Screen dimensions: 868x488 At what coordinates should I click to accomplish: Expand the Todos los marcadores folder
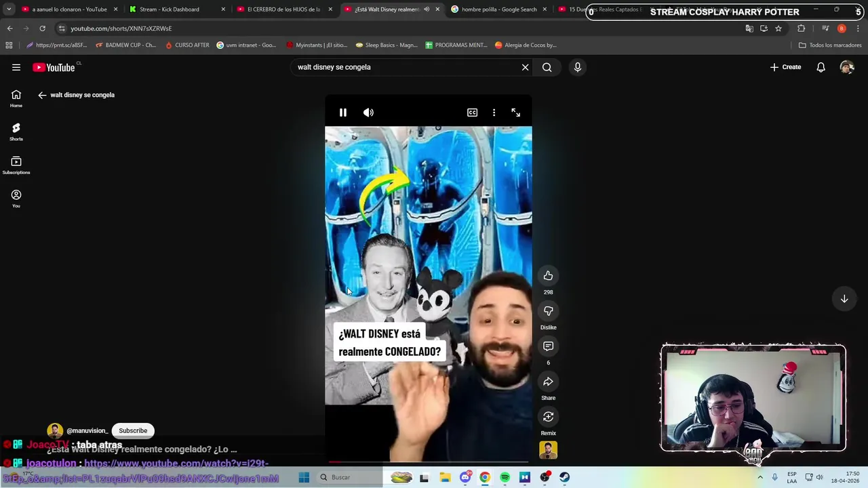830,45
